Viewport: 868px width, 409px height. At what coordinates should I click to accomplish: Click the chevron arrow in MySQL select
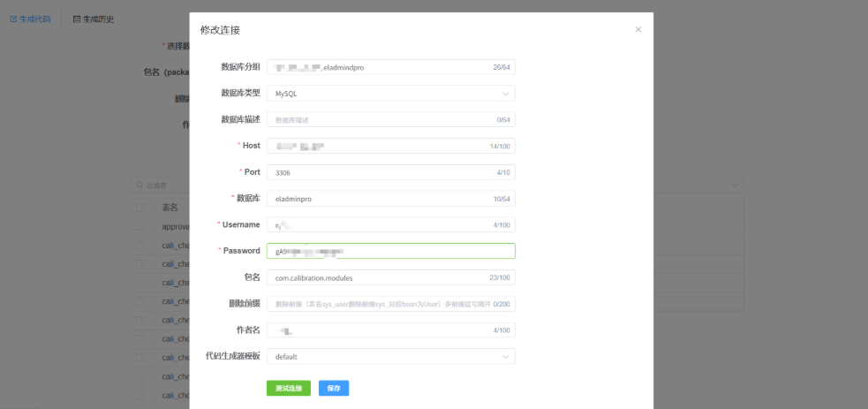pos(505,94)
